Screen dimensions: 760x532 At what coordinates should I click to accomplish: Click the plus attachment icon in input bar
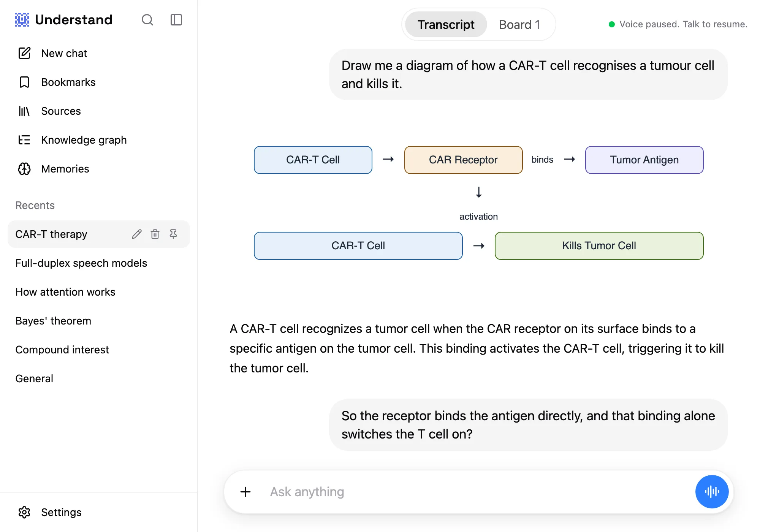click(245, 492)
